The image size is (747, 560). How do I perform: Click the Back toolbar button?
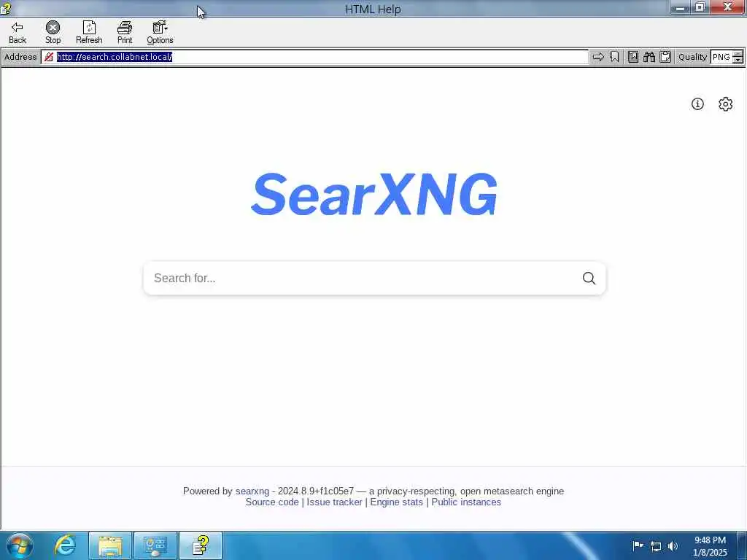[x=18, y=33]
